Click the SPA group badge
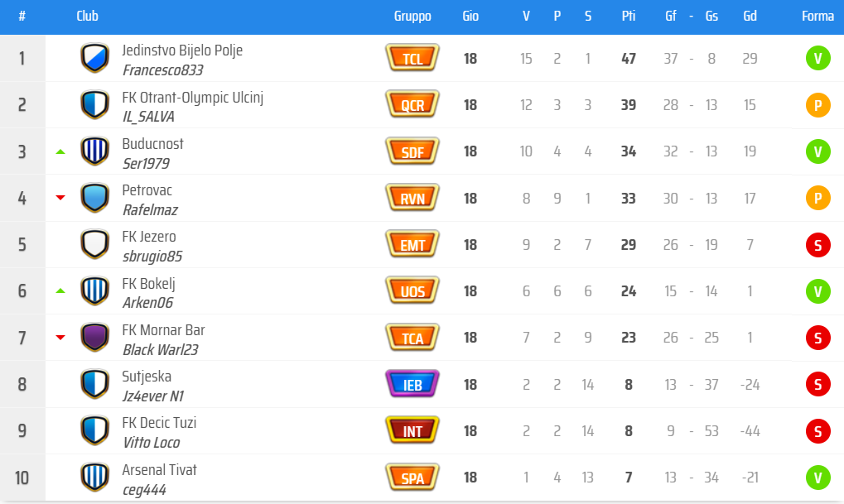This screenshot has height=504, width=844. (412, 478)
